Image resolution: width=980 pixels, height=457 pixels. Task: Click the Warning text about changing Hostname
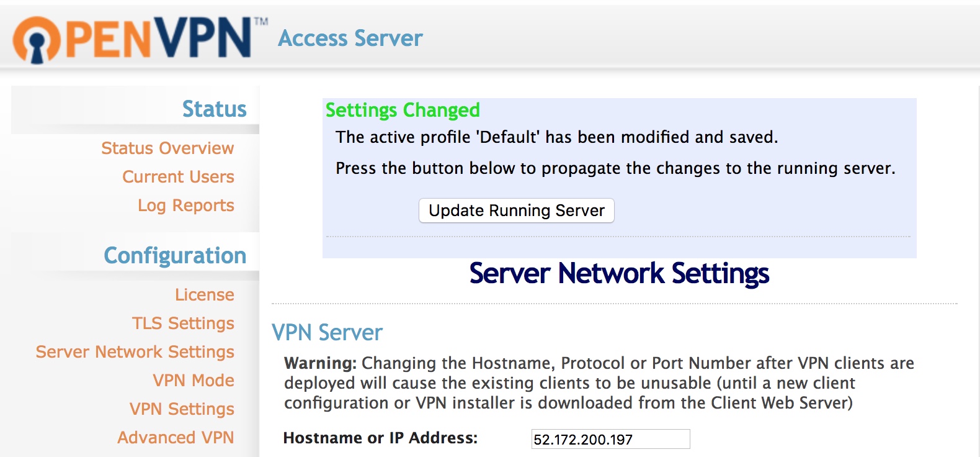pyautogui.click(x=599, y=383)
